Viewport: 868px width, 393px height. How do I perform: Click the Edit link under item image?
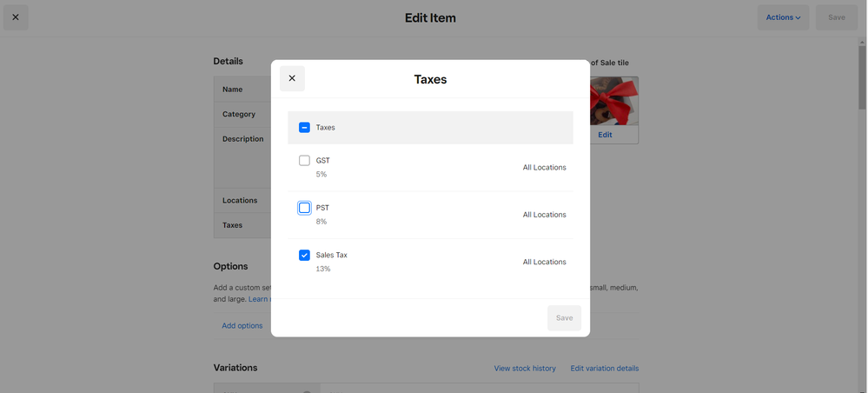pos(605,135)
